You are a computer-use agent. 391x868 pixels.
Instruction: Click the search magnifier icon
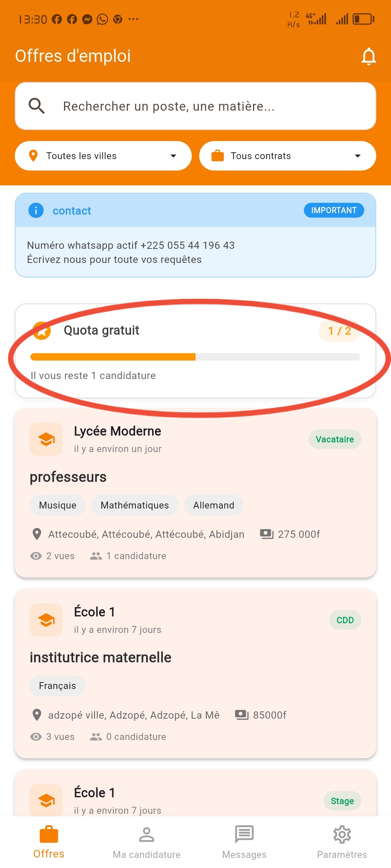click(x=37, y=106)
